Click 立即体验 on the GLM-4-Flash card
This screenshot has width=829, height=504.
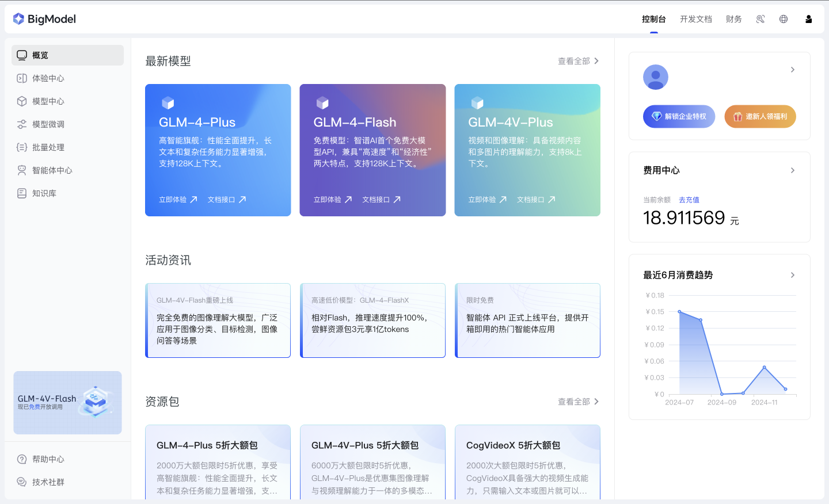[333, 200]
